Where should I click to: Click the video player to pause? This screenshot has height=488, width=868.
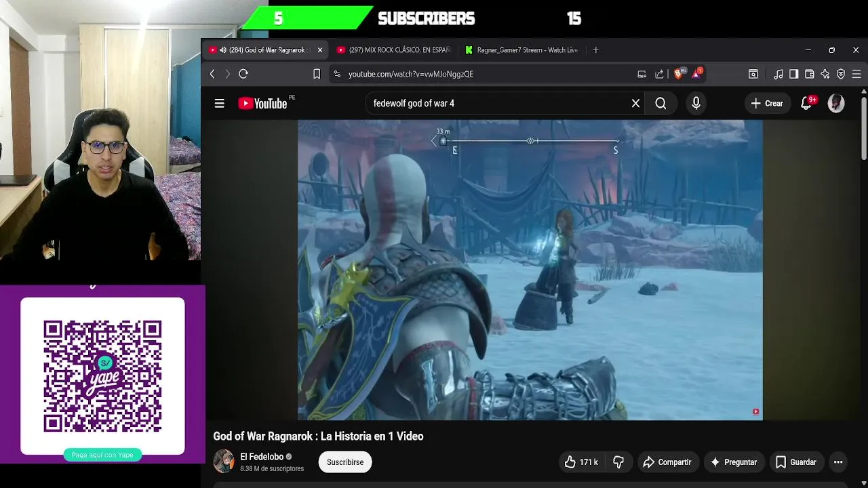530,270
